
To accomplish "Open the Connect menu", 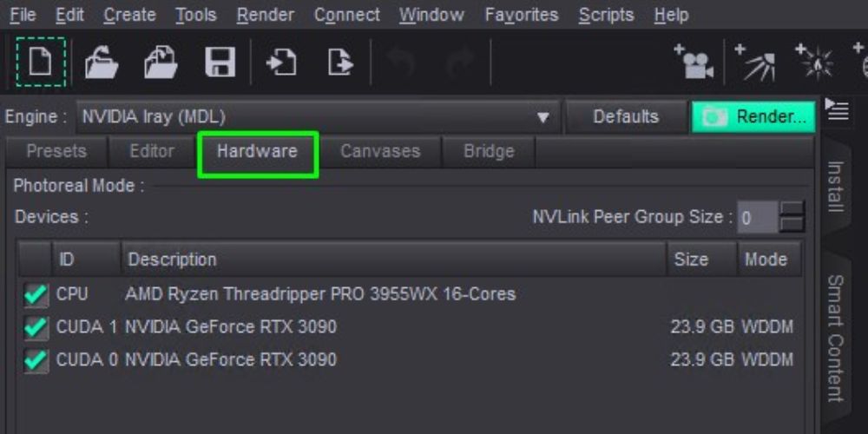I will click(x=347, y=15).
